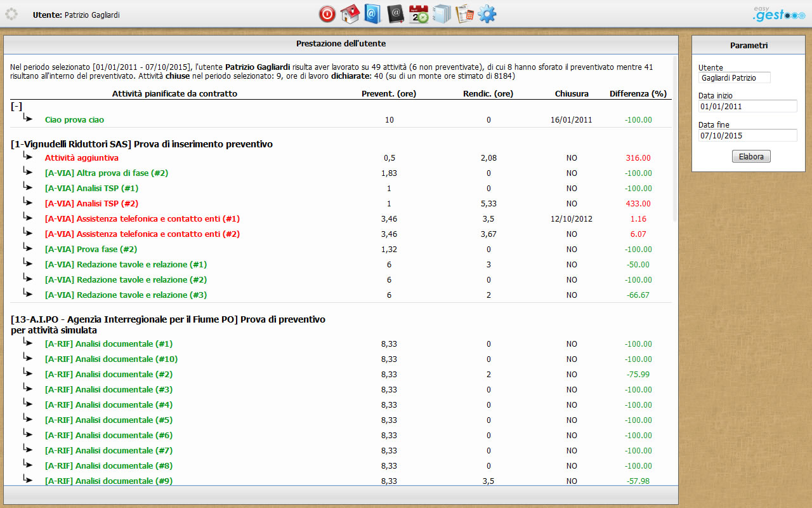Click the easy gest logo
812x508 pixels.
778,14
